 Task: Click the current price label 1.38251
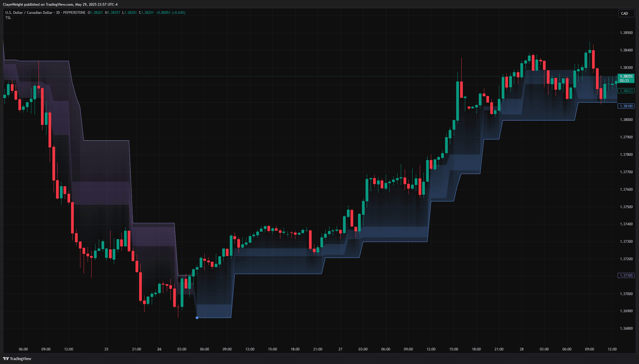coord(626,76)
